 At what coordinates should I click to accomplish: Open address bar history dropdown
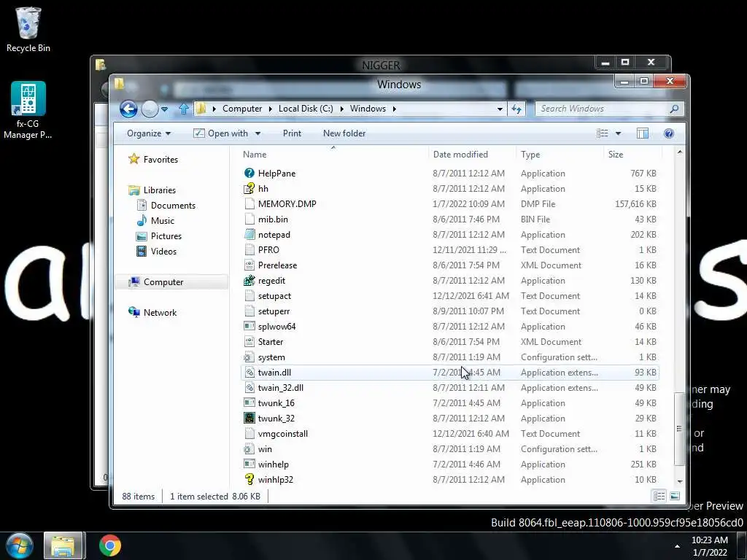(500, 109)
